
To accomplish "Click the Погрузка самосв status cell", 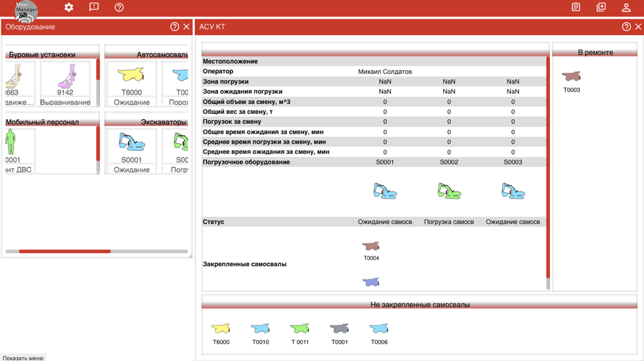I will [x=449, y=222].
